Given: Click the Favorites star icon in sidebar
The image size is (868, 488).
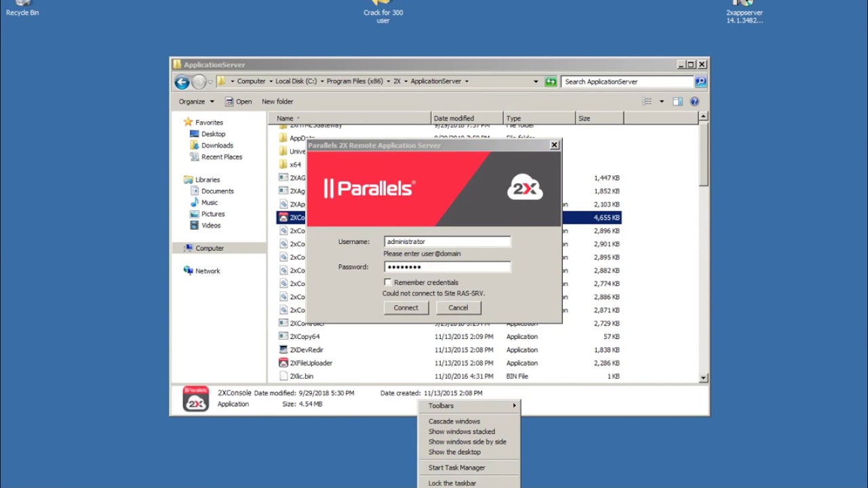Looking at the screenshot, I should (188, 123).
